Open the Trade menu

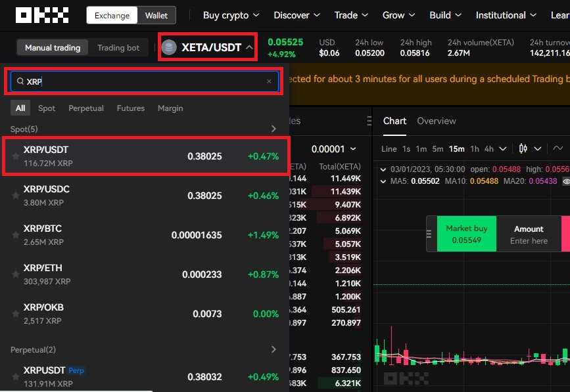click(x=351, y=15)
